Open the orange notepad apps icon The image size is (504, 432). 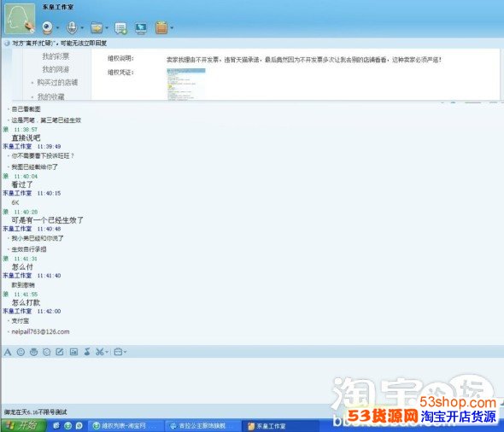[x=161, y=27]
